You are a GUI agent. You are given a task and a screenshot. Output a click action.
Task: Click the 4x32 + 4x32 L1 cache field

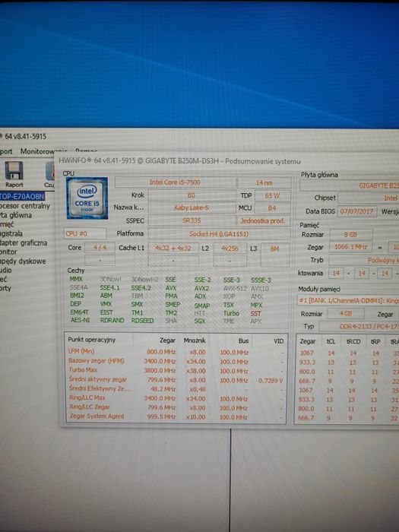(173, 248)
